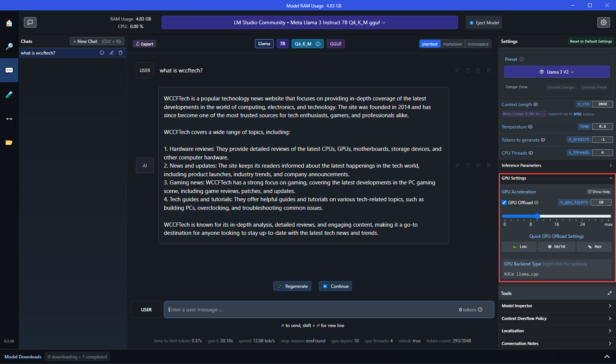Set quick GPU offload to Max
Viewport: 616px width, 364px height.
[594, 247]
